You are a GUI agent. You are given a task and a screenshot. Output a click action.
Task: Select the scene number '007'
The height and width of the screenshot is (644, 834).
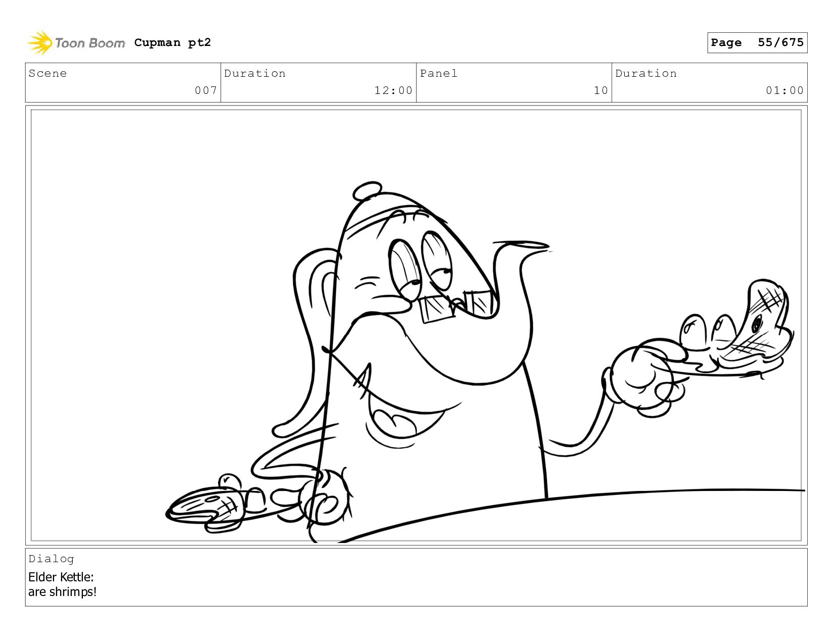(x=206, y=90)
